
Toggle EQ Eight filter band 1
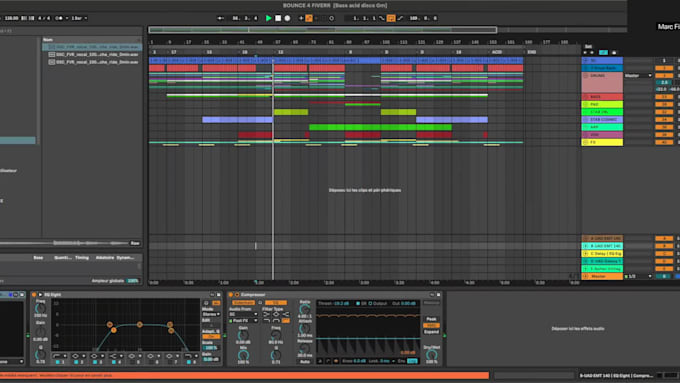(58, 362)
